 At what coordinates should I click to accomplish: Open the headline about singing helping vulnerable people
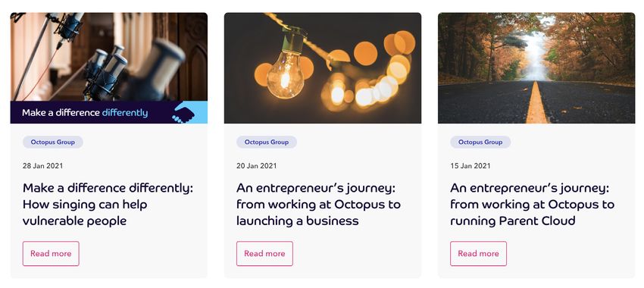(108, 204)
